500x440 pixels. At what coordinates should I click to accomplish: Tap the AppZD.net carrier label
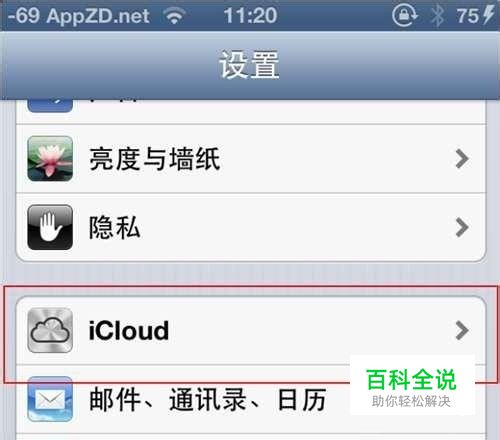pyautogui.click(x=98, y=16)
